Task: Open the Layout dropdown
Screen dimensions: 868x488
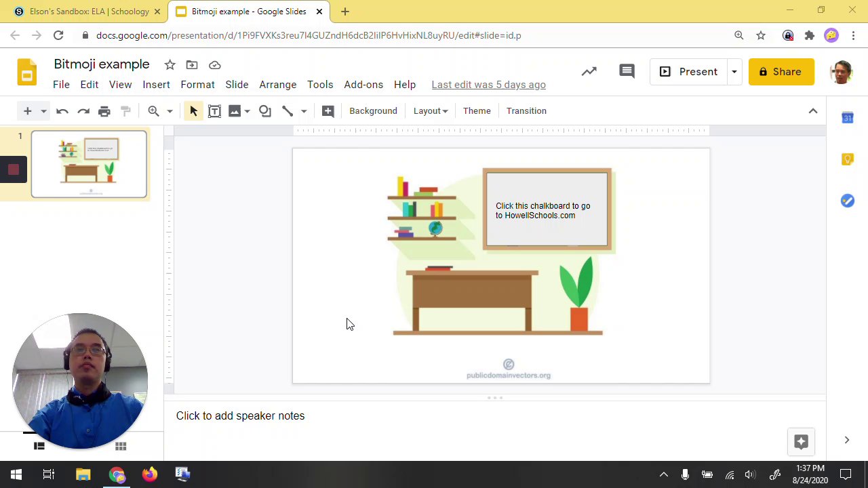Action: 431,110
